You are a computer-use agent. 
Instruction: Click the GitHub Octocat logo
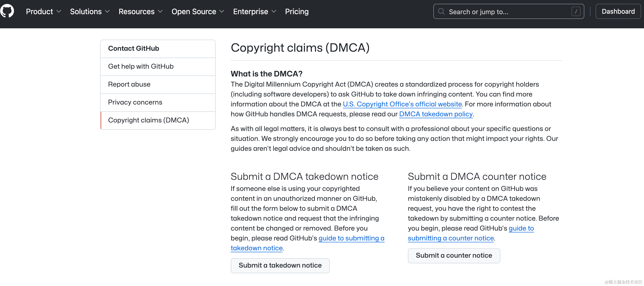[7, 11]
